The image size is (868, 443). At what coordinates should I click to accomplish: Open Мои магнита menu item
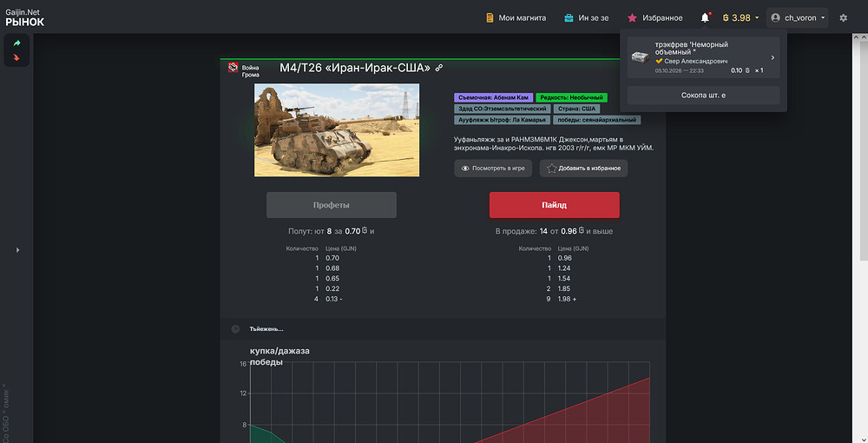coord(516,17)
